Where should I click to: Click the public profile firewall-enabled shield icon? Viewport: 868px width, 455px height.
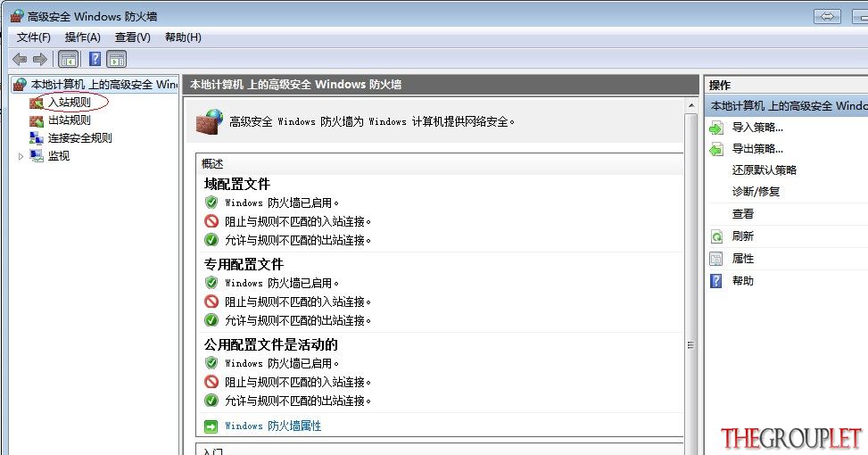coord(211,363)
